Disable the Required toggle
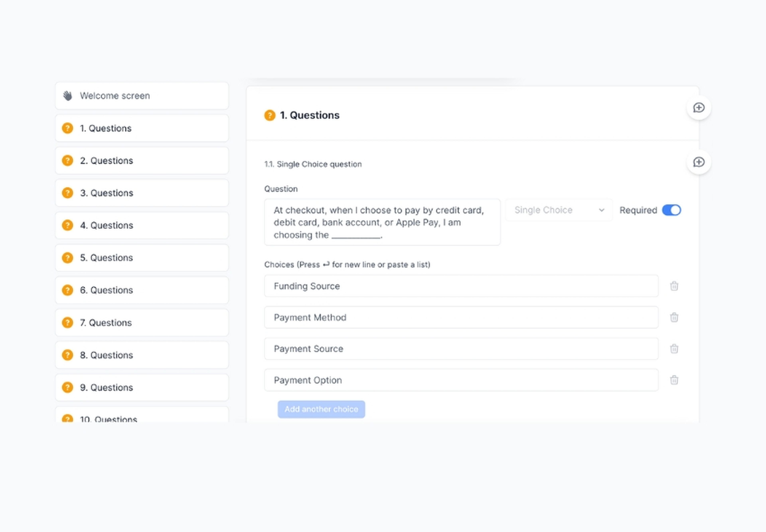766x532 pixels. pyautogui.click(x=671, y=210)
